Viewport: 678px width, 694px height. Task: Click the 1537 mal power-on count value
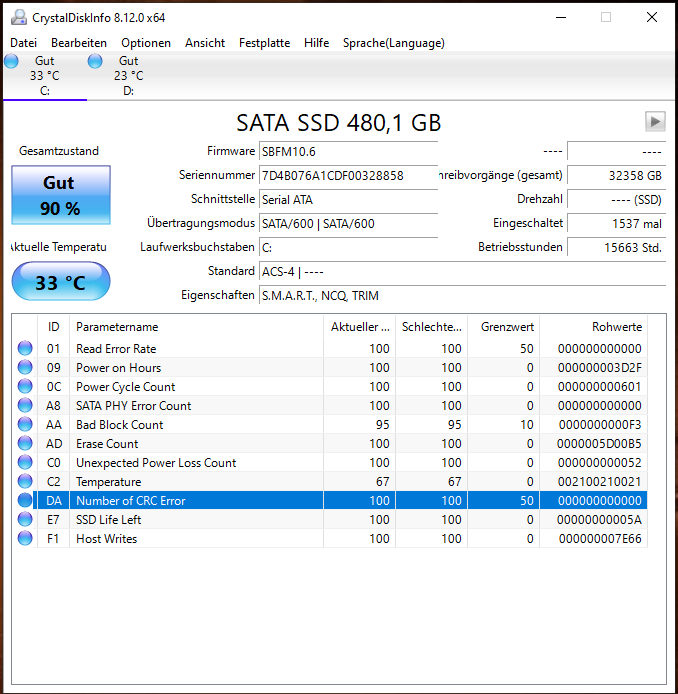[616, 224]
